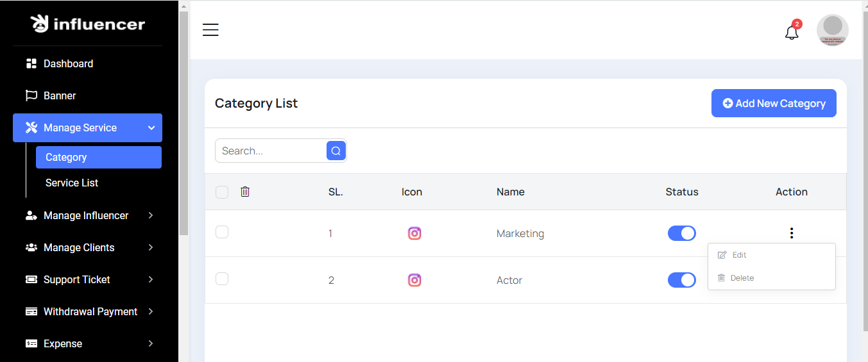Choose Delete from the action dropdown

742,278
